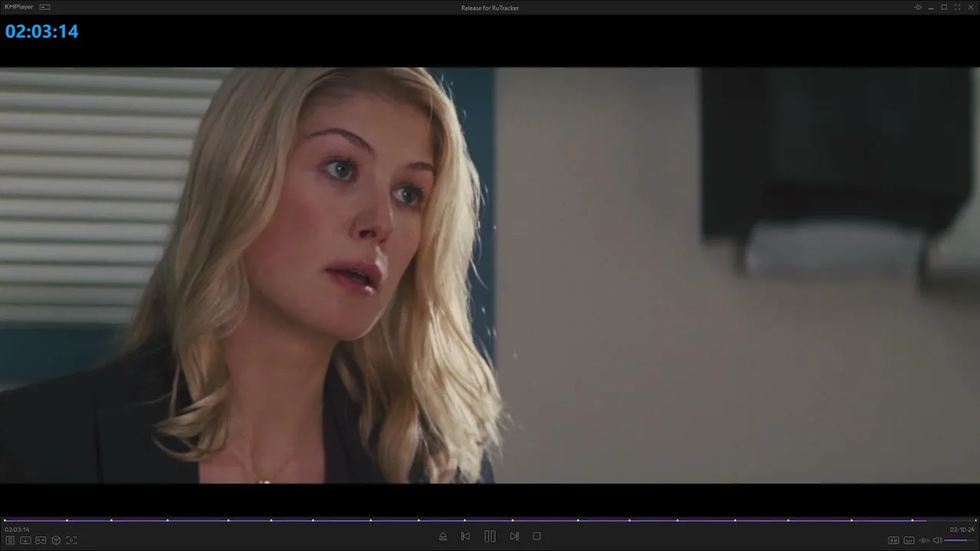Toggle the pin-on-top icon in title bar

918,7
